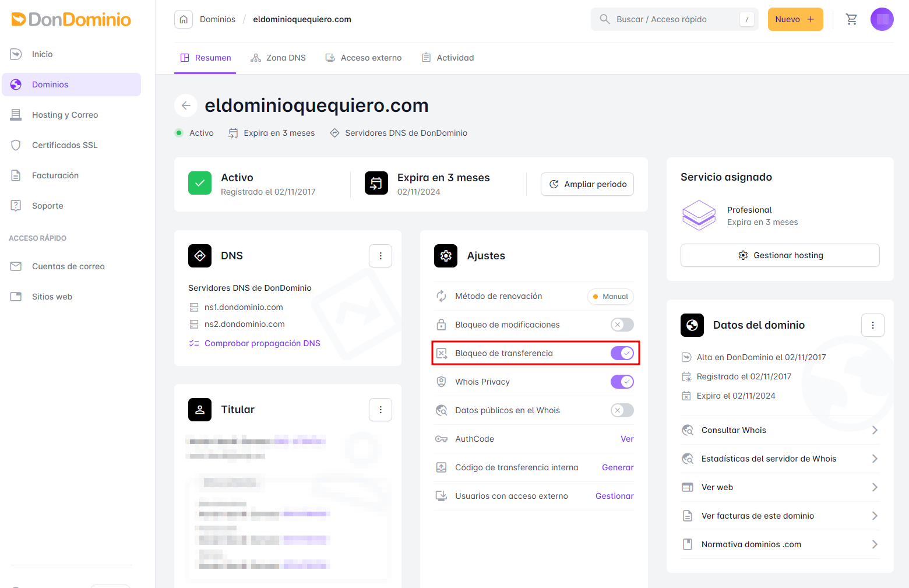Click the DNS card icon
The image size is (909, 588).
pyautogui.click(x=200, y=256)
